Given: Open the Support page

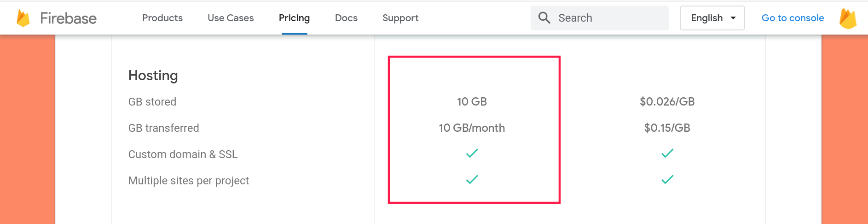Looking at the screenshot, I should [x=400, y=18].
